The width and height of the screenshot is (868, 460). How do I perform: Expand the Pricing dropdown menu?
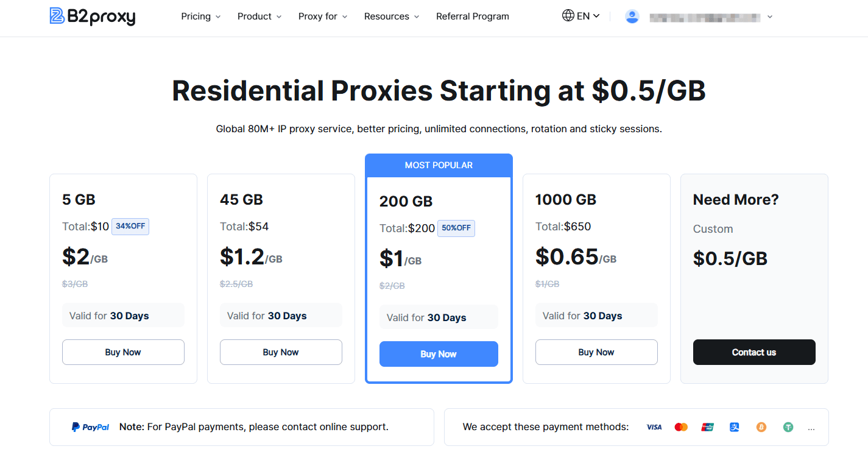tap(201, 16)
